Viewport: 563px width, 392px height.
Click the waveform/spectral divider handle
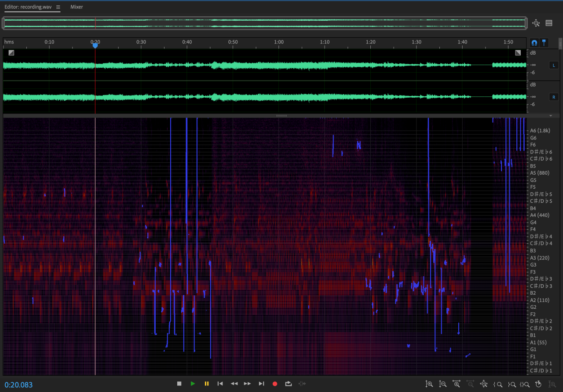(x=281, y=115)
